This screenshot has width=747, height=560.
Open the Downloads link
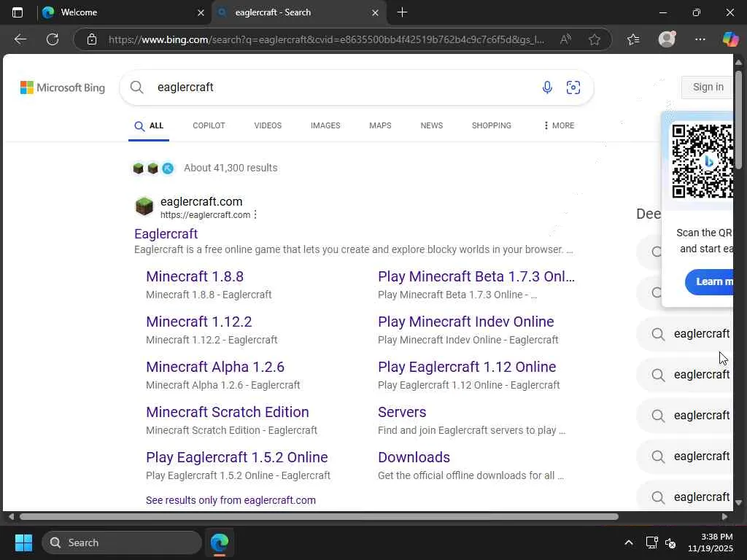pyautogui.click(x=414, y=458)
